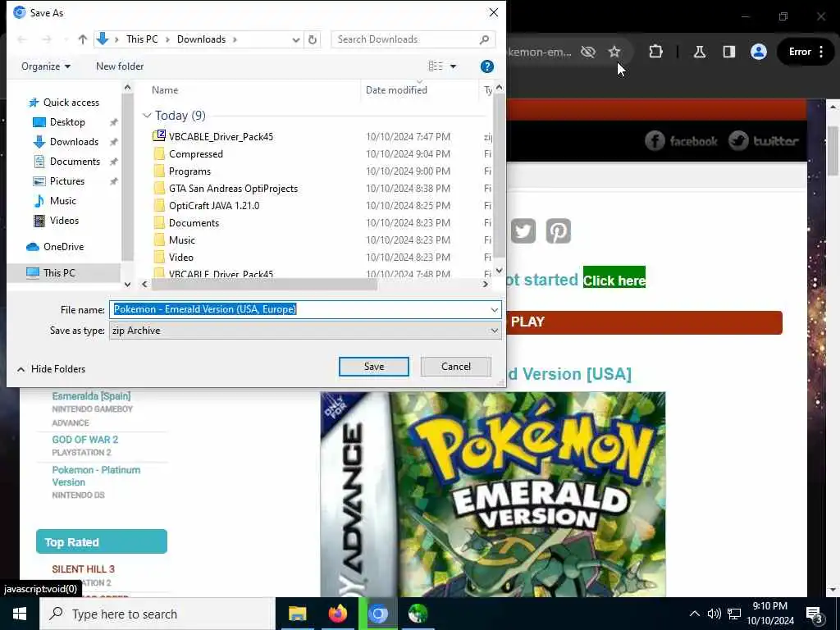The height and width of the screenshot is (630, 840).
Task: Refresh the Downloads folder view
Action: [x=313, y=39]
